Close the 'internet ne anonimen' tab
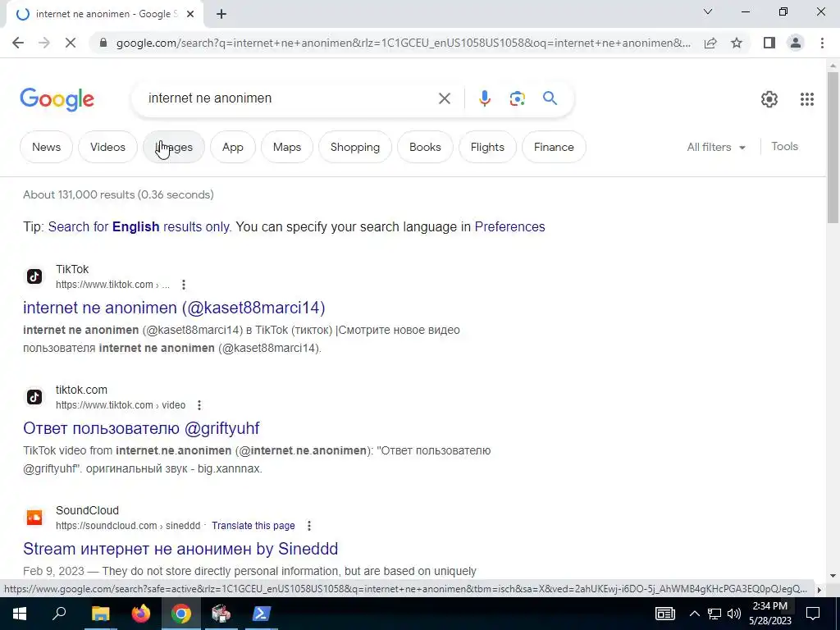The image size is (840, 630). point(190,15)
